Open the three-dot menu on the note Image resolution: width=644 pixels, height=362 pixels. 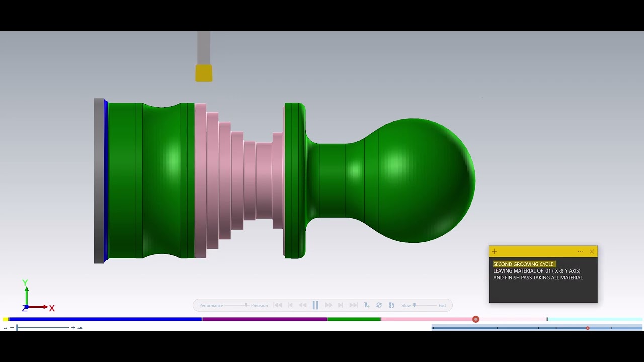[x=581, y=251]
